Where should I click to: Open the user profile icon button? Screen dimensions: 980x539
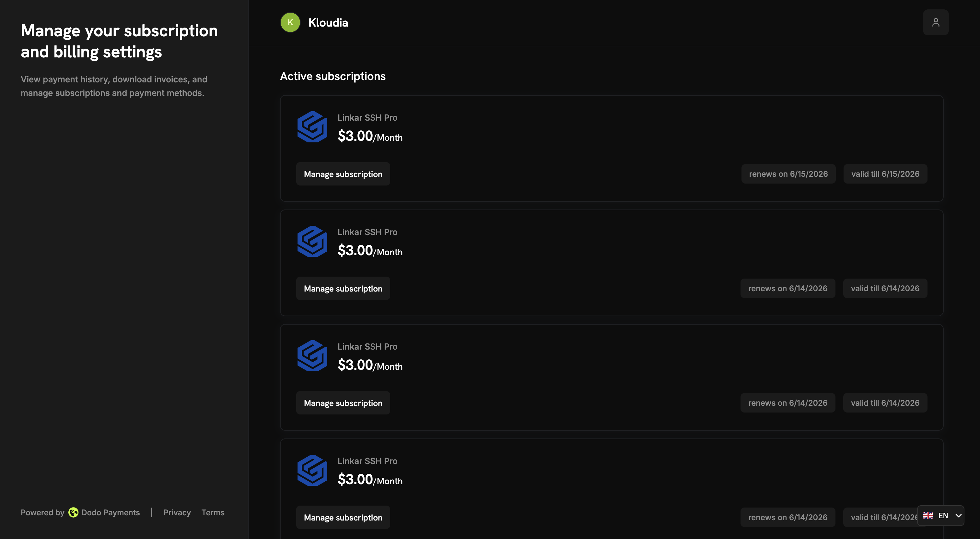click(936, 22)
